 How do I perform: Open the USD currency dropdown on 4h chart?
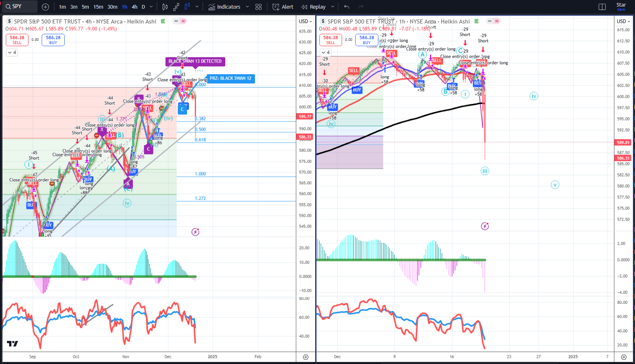tap(305, 21)
